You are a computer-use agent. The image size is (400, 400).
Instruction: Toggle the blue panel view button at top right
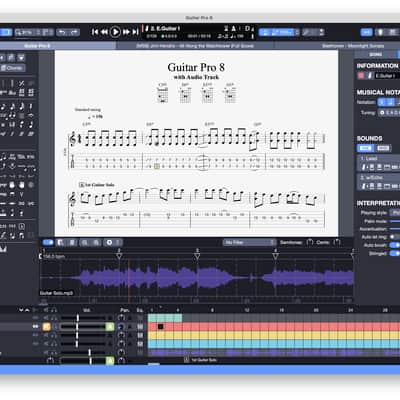(x=366, y=32)
